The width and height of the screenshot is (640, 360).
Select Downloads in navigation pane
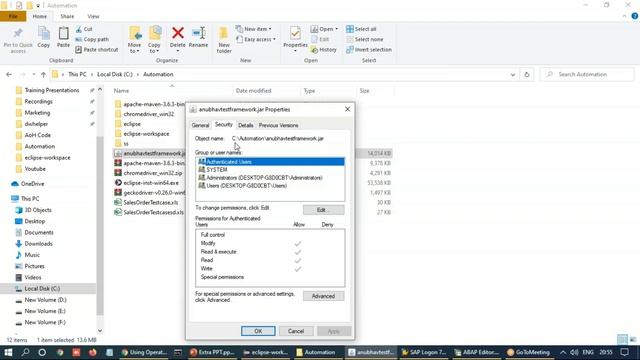(x=38, y=244)
